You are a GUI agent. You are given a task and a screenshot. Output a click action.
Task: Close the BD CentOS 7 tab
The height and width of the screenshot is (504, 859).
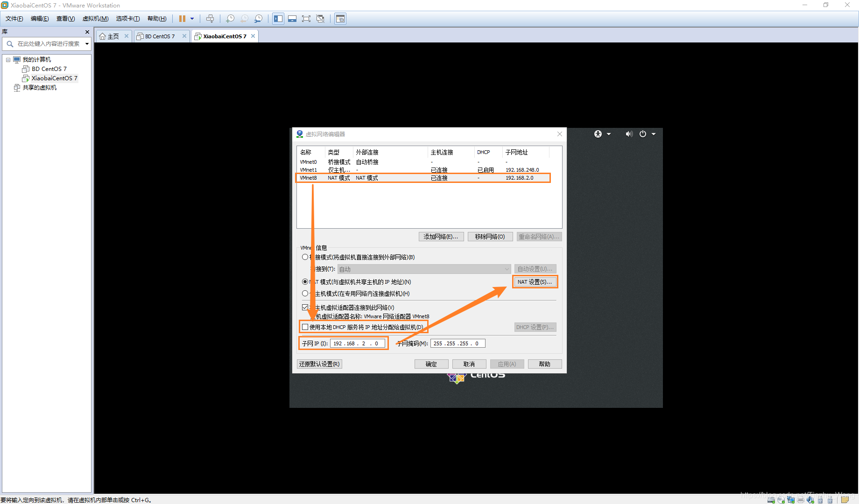click(184, 36)
